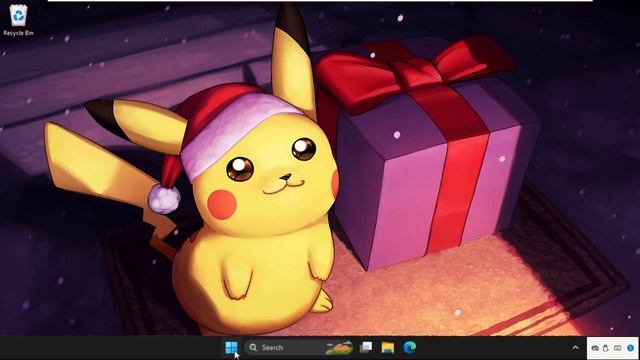640x360 pixels.
Task: Click the landscape search highlight picture
Action: (x=339, y=347)
